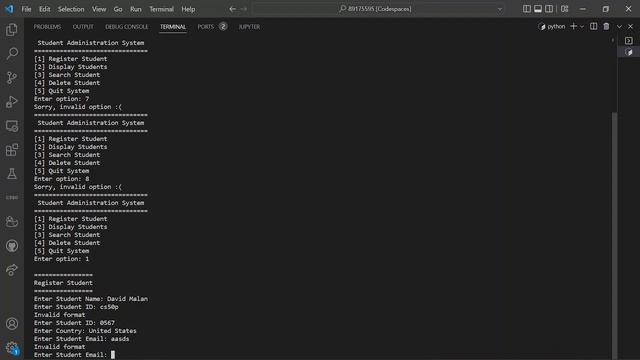Expand command center dropdown chevron
This screenshot has height=360, width=640.
[x=500, y=9]
